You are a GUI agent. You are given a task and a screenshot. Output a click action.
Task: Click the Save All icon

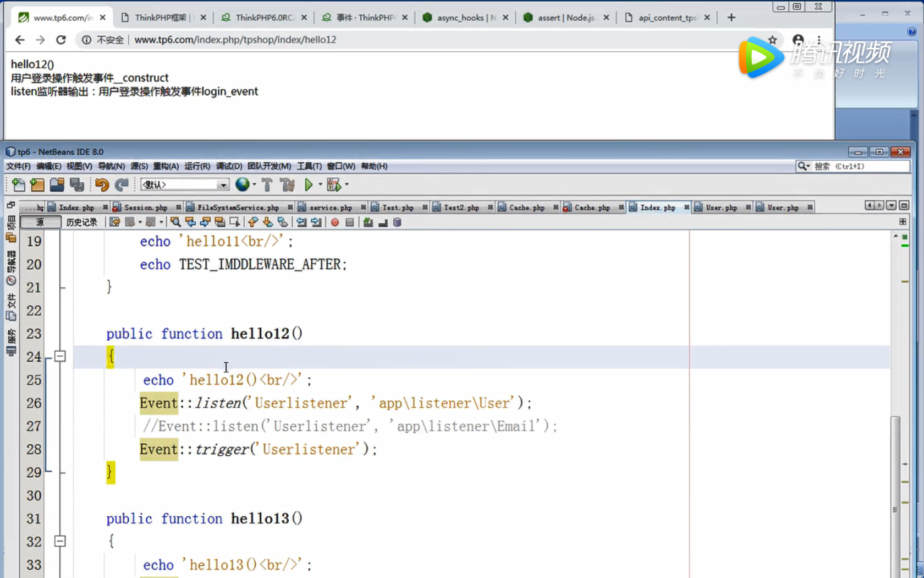[x=77, y=185]
